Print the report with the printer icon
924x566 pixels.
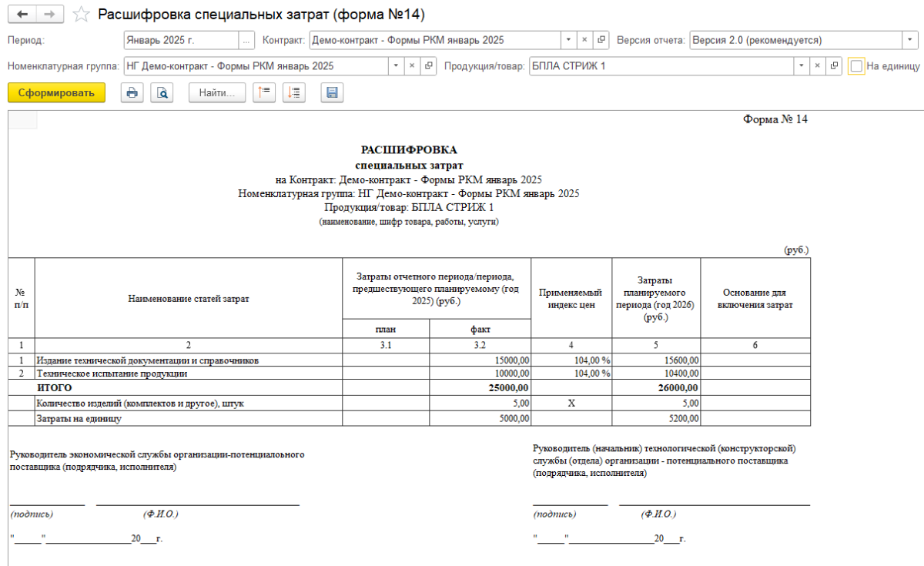[x=132, y=93]
